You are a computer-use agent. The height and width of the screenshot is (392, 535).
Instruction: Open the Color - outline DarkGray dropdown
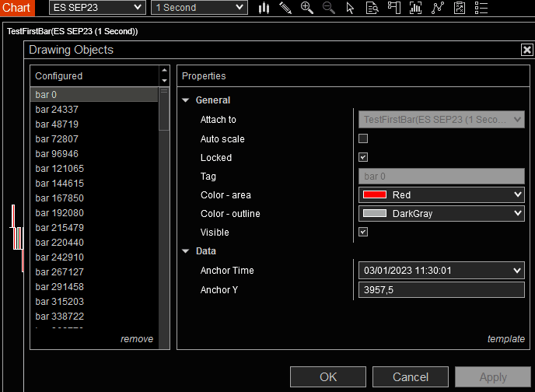pos(442,214)
